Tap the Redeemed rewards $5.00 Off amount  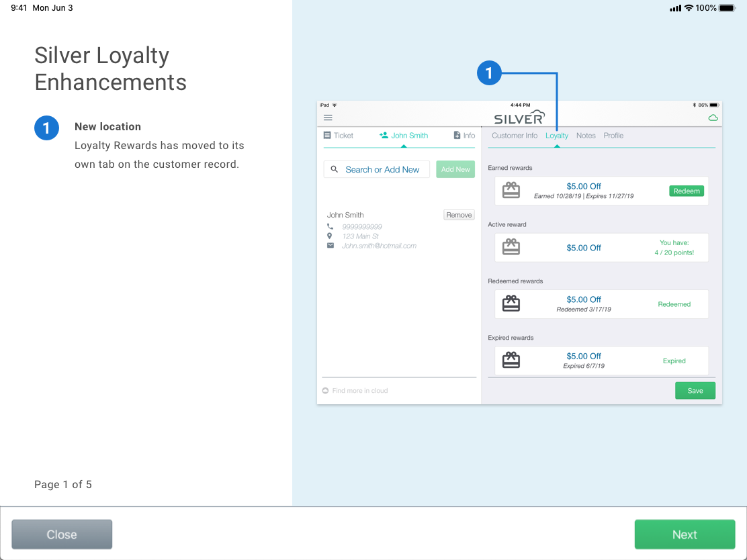[584, 299]
